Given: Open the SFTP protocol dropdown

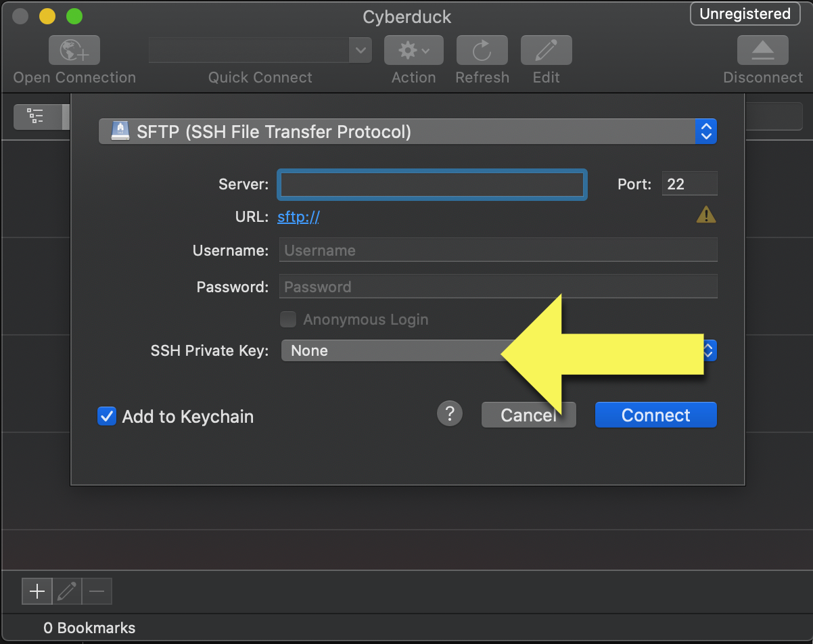Looking at the screenshot, I should (x=407, y=131).
